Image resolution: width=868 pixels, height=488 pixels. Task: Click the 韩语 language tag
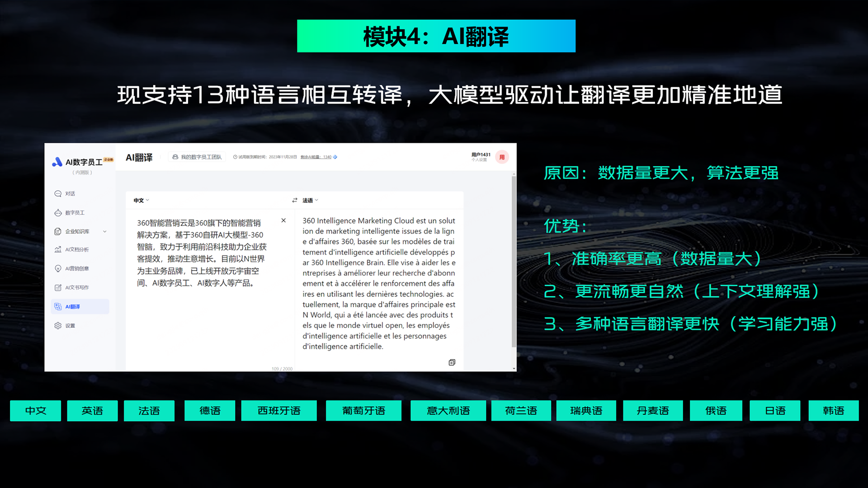tap(834, 411)
